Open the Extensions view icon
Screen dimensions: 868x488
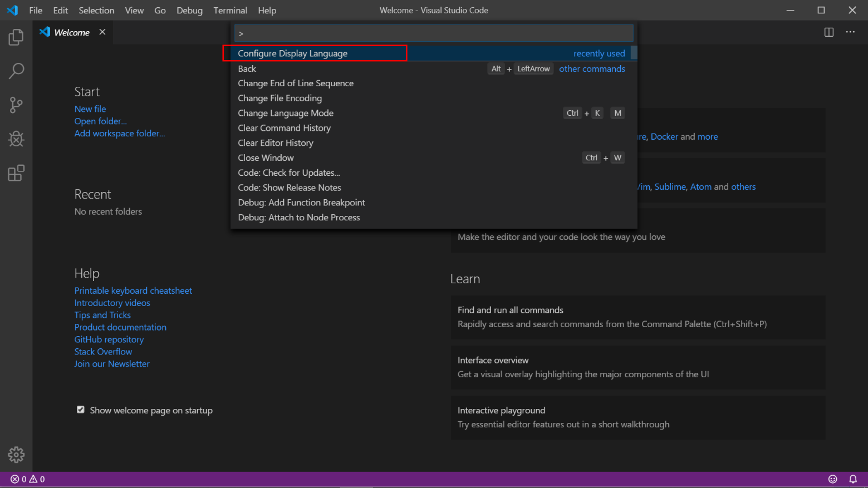(16, 173)
